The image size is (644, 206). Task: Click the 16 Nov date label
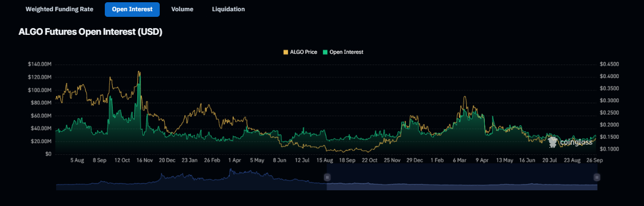(145, 161)
